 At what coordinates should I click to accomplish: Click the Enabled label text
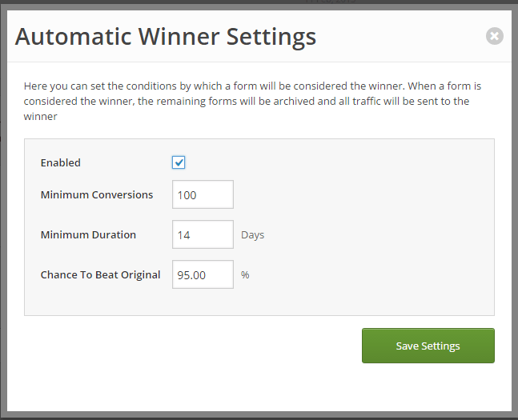[61, 162]
